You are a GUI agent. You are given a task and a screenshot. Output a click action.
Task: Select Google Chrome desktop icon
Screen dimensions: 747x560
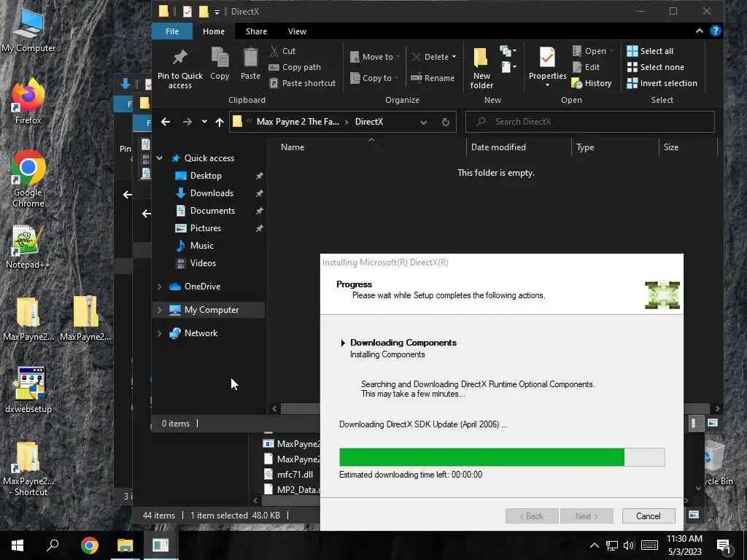pos(28,179)
